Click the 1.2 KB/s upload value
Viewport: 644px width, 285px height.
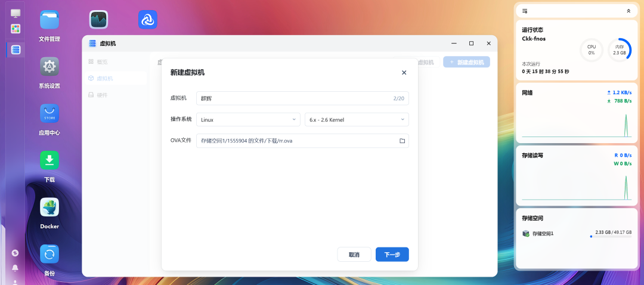pyautogui.click(x=622, y=93)
